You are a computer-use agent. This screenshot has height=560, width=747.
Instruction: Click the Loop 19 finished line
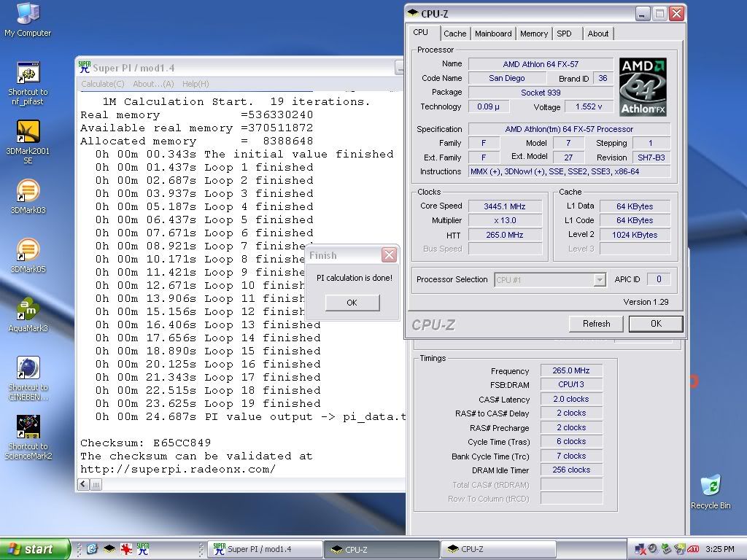coord(208,403)
